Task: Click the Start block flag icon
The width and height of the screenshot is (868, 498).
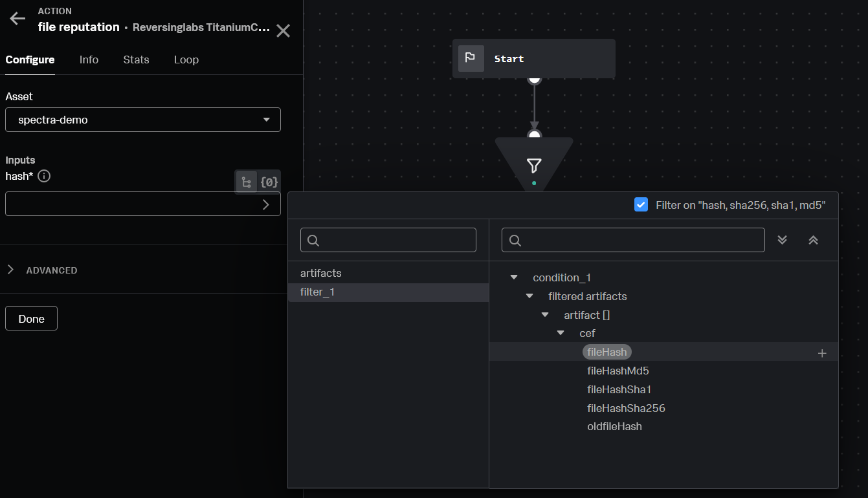Action: click(471, 58)
